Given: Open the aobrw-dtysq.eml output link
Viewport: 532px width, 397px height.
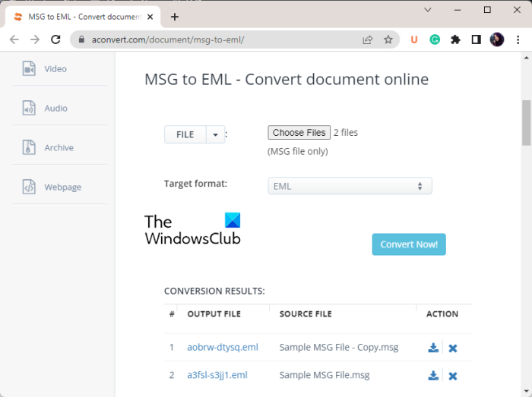Looking at the screenshot, I should (x=223, y=347).
